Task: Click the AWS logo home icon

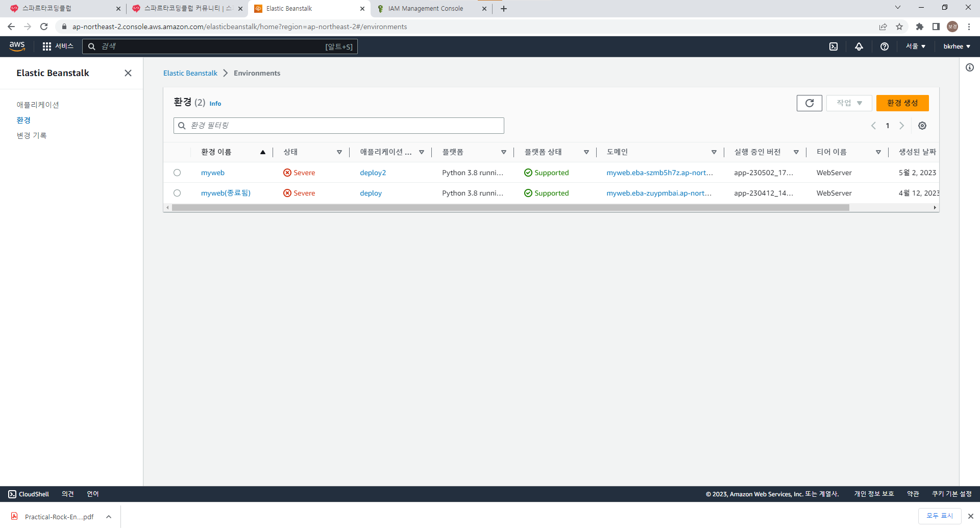Action: pos(17,46)
